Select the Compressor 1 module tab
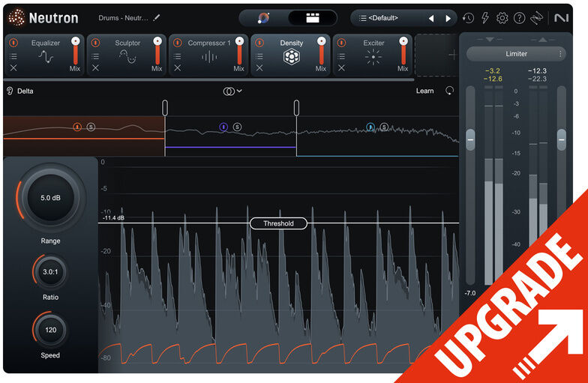This screenshot has width=588, height=383. [208, 55]
